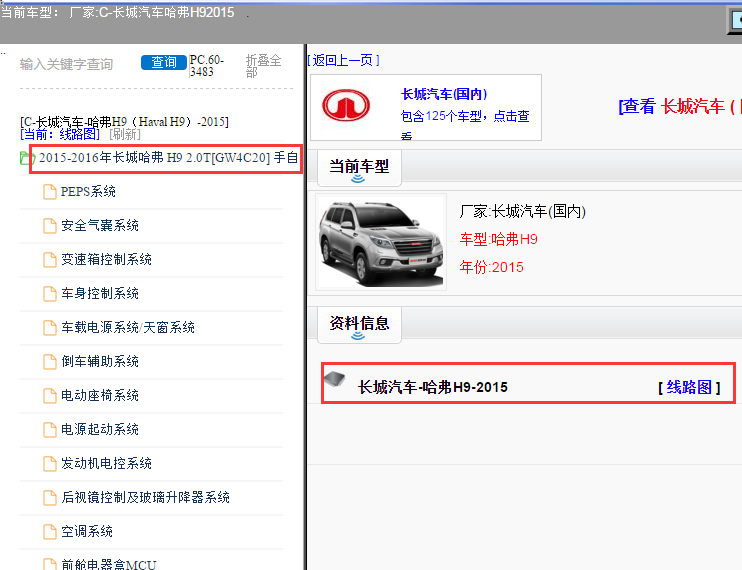Viewport: 742px width, 570px height.
Task: Focus the 输入关键字查询 search field
Action: tap(66, 64)
